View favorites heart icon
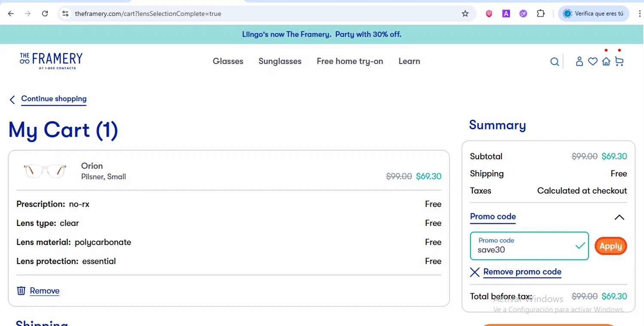The image size is (644, 326). pyautogui.click(x=592, y=61)
